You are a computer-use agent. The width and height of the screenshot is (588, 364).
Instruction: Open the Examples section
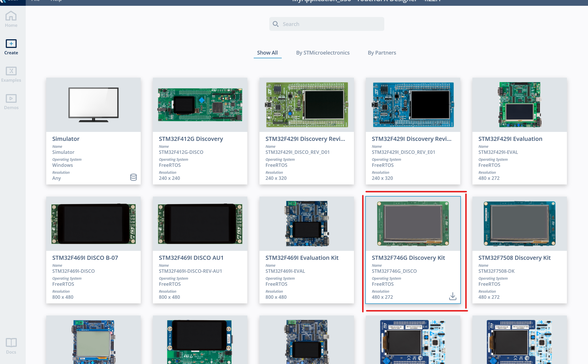click(11, 74)
